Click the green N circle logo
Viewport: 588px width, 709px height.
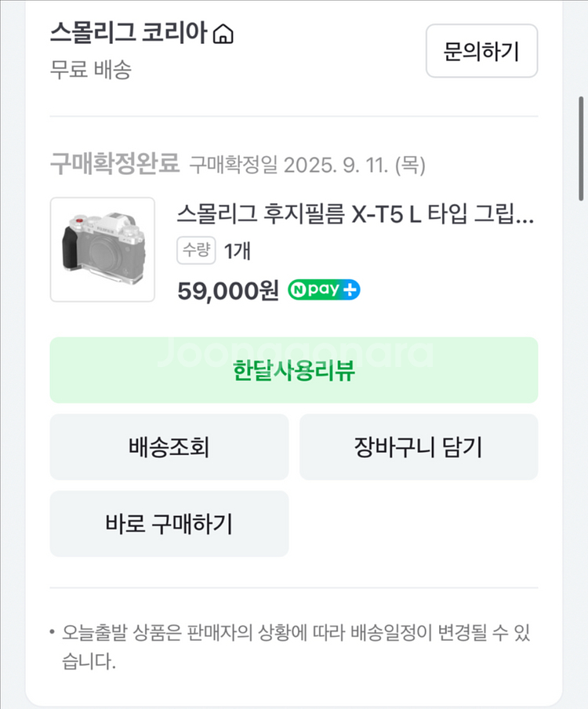coord(298,290)
